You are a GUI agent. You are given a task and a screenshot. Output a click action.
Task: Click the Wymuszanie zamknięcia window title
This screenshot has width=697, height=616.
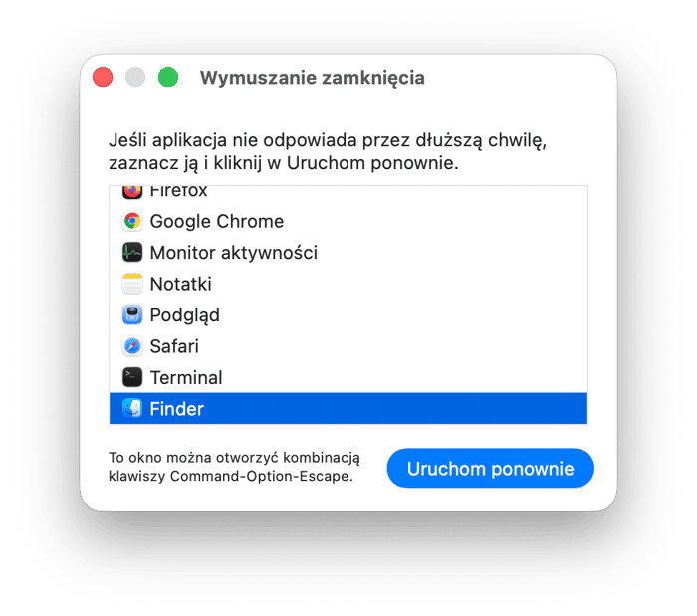pyautogui.click(x=313, y=78)
